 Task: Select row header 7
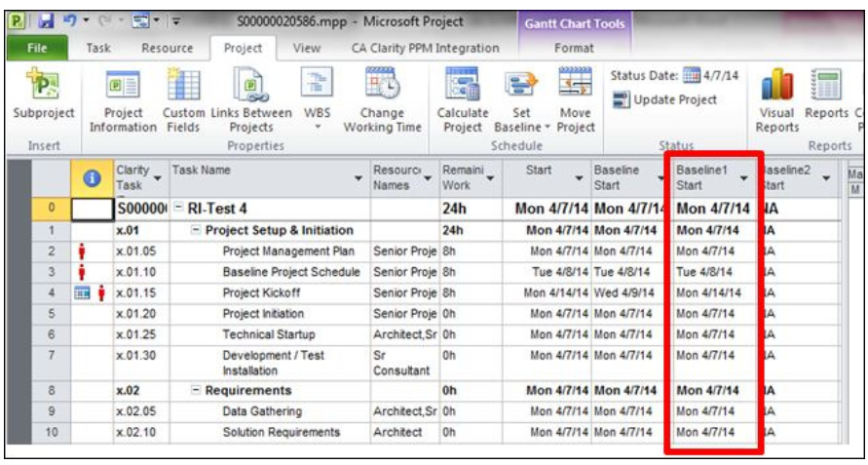[x=52, y=363]
